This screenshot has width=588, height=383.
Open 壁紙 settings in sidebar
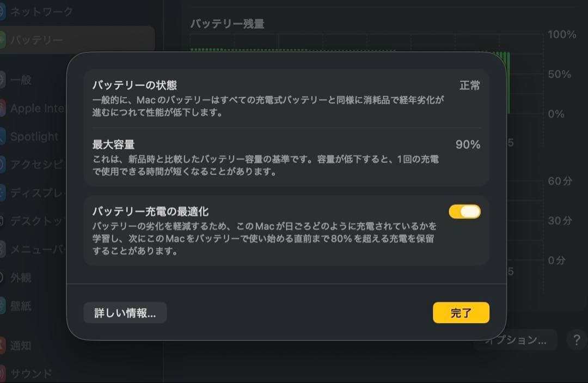(x=21, y=306)
